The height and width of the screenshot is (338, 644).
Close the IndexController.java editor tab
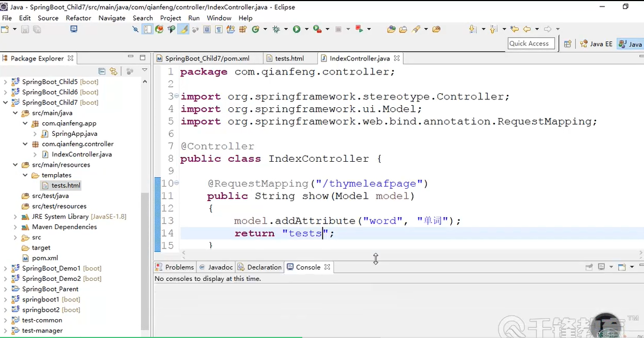pos(397,58)
